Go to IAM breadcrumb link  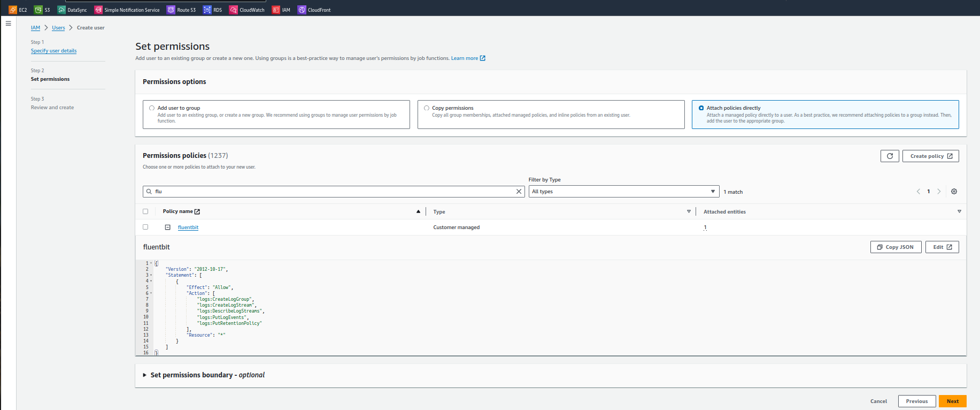pyautogui.click(x=35, y=28)
